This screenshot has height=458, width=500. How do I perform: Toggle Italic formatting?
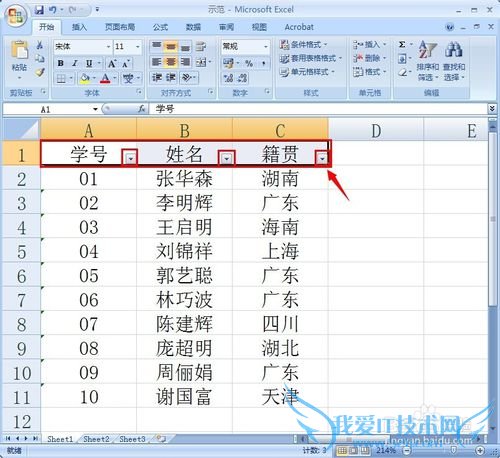75,63
